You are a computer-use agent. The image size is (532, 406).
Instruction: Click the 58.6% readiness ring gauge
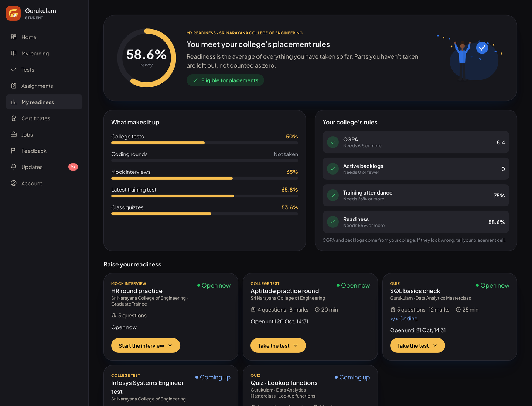tap(147, 58)
